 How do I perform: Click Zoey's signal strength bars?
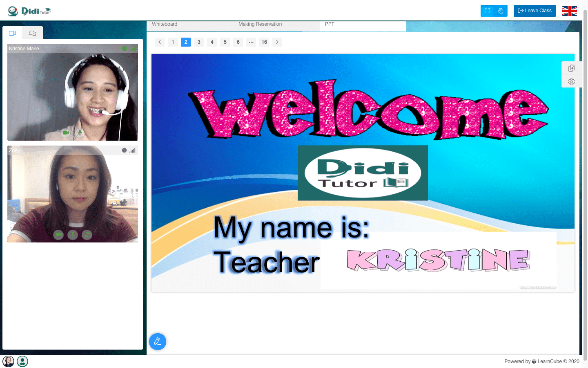click(133, 150)
